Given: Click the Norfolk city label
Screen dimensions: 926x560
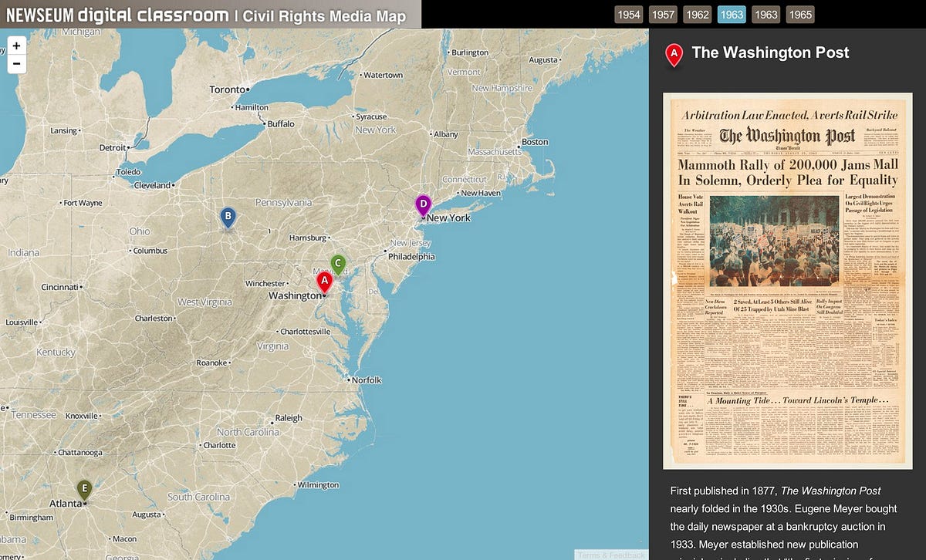Looking at the screenshot, I should click(367, 380).
